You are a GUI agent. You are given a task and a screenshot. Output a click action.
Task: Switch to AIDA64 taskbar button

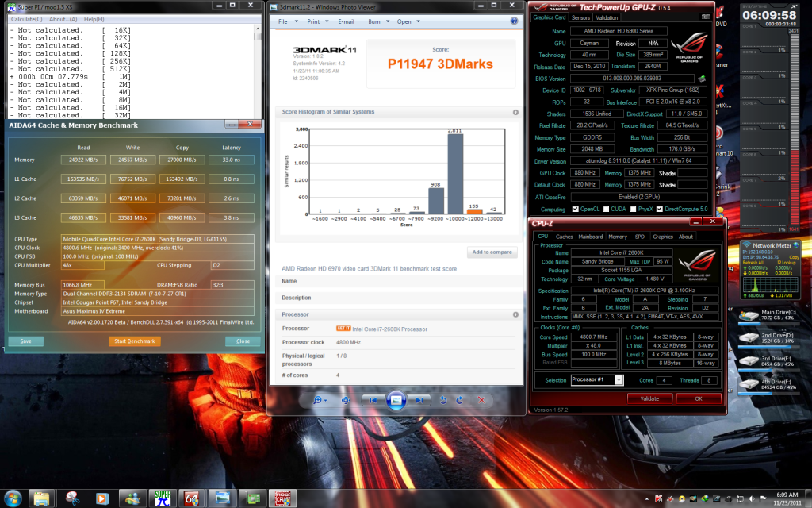pos(192,498)
